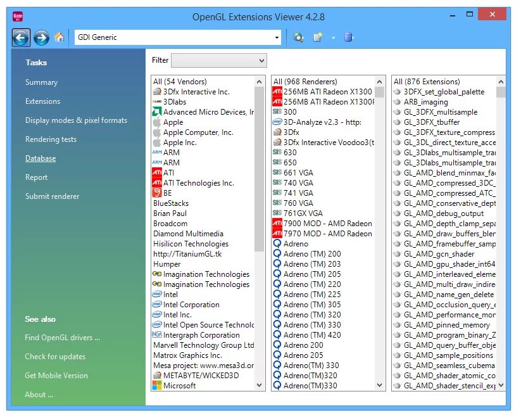Image resolution: width=521 pixels, height=420 pixels.
Task: Select 761GX VGA renderer
Action: (x=303, y=213)
